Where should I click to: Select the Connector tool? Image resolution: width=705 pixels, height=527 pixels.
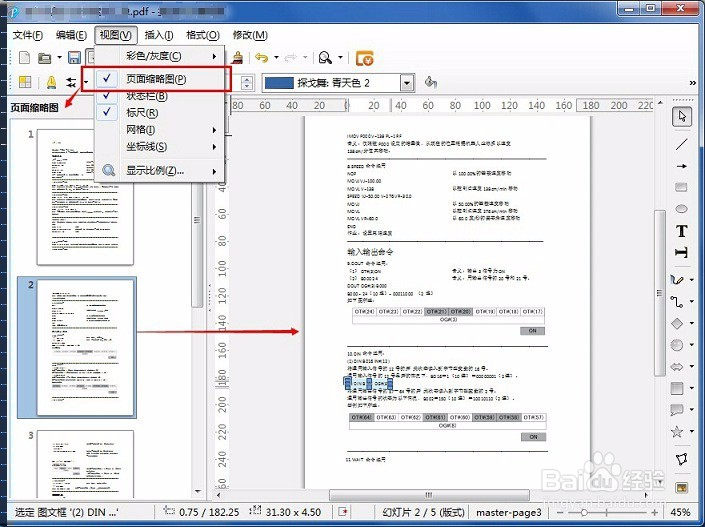[x=677, y=301]
